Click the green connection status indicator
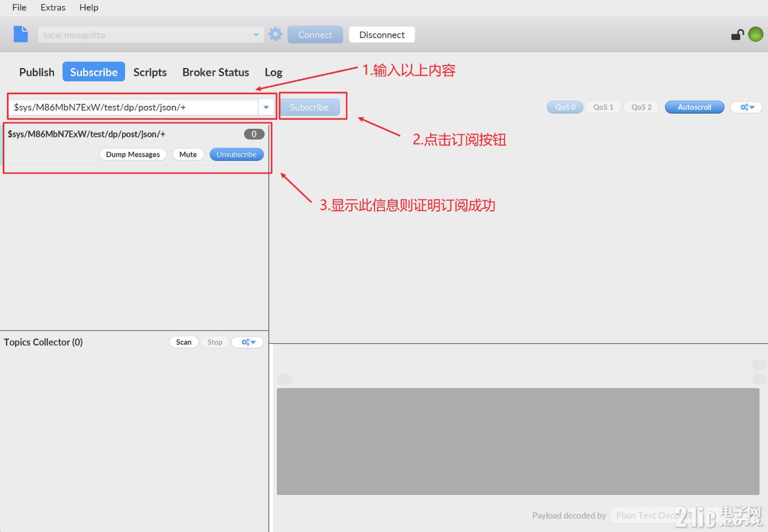 pyautogui.click(x=755, y=35)
